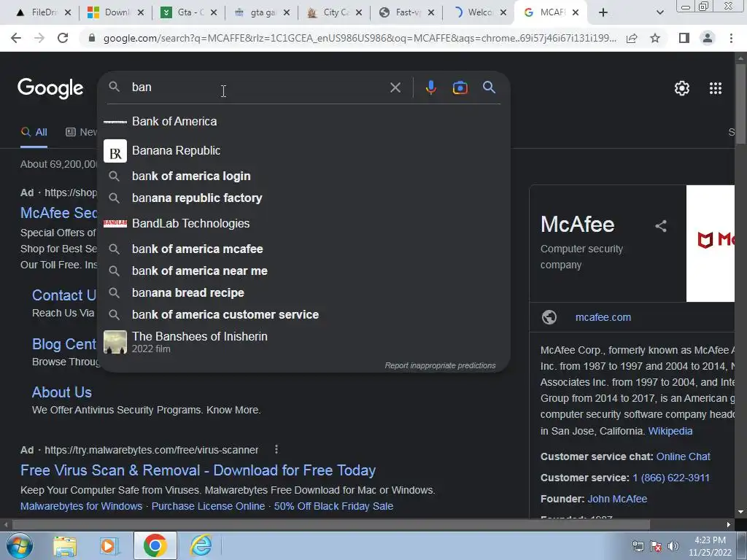
Task: Open Wikipedia link in McAfee panel
Action: coord(670,431)
